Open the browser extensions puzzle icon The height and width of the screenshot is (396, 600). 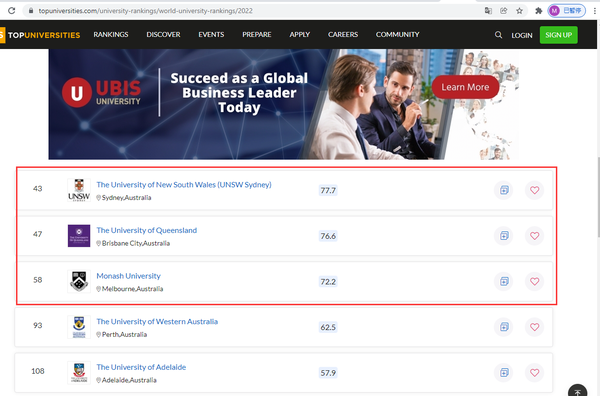pyautogui.click(x=538, y=11)
